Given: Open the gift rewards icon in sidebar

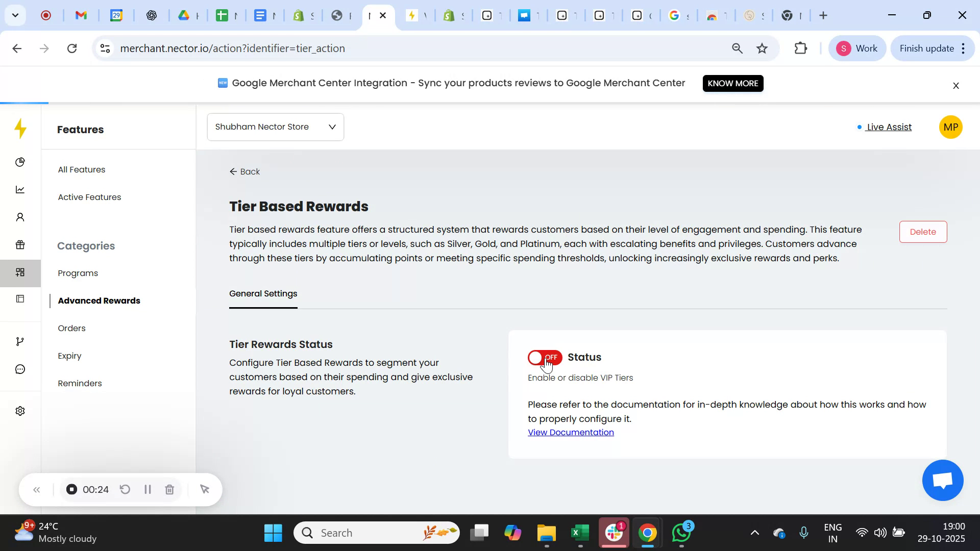Looking at the screenshot, I should point(20,245).
